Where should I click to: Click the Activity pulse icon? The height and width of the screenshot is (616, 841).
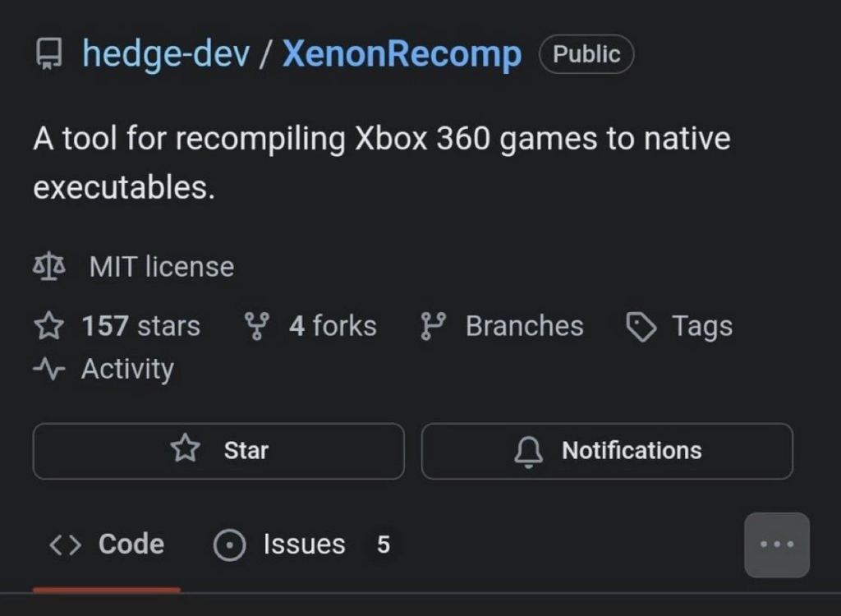48,370
